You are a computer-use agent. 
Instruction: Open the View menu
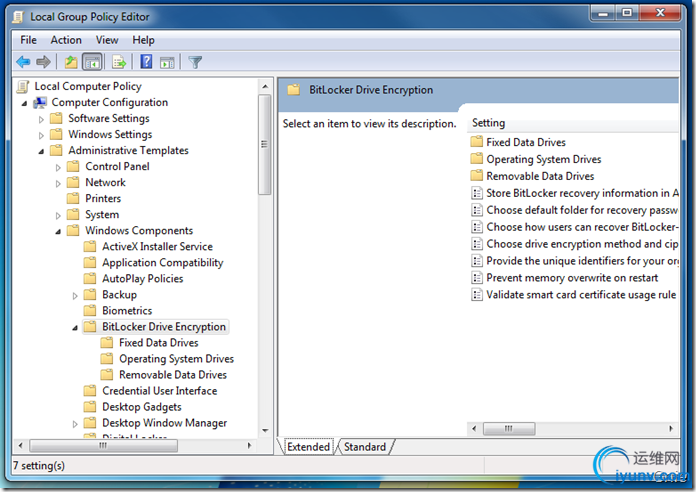[x=107, y=40]
